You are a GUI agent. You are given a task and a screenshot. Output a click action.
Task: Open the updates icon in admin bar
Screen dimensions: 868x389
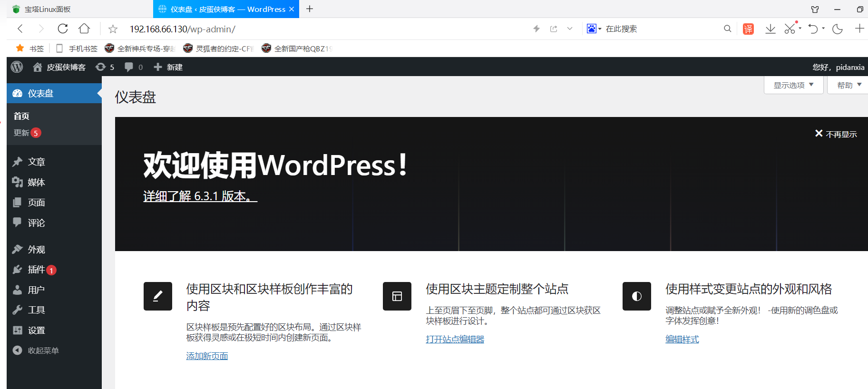tap(101, 67)
